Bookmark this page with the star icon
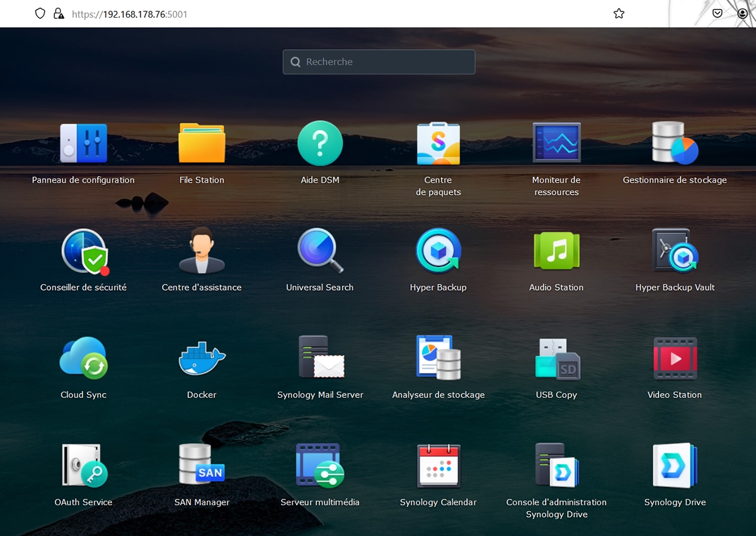Viewport: 756px width, 536px height. [619, 13]
